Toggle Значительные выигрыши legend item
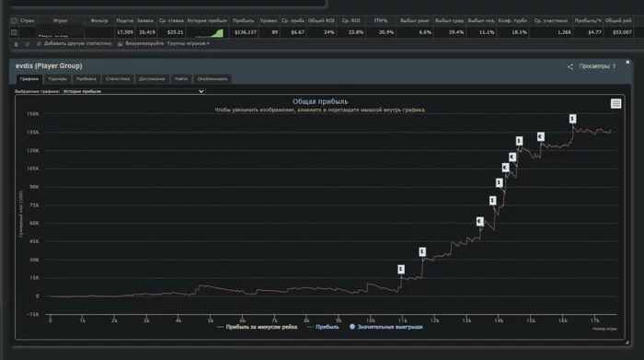Screen dimensions: 644x360 point(385,327)
